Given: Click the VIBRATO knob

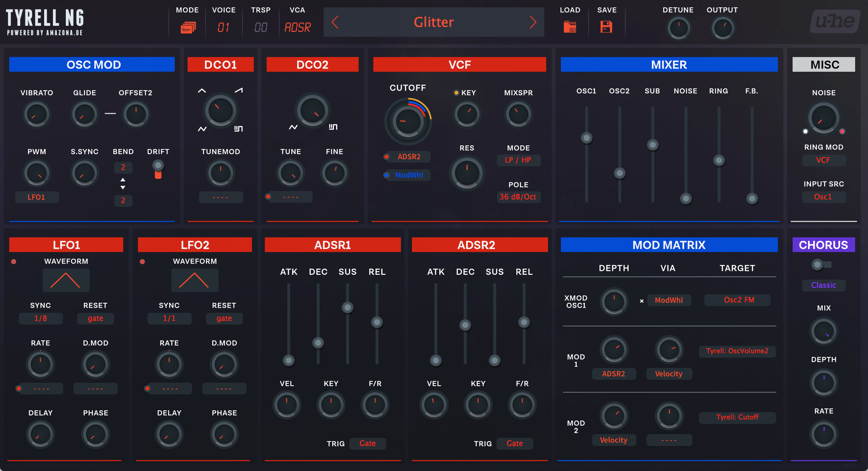Looking at the screenshot, I should (36, 114).
